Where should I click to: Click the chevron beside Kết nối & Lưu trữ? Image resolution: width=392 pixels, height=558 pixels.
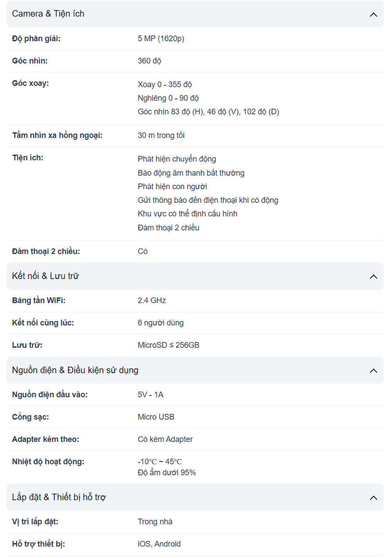(x=373, y=276)
